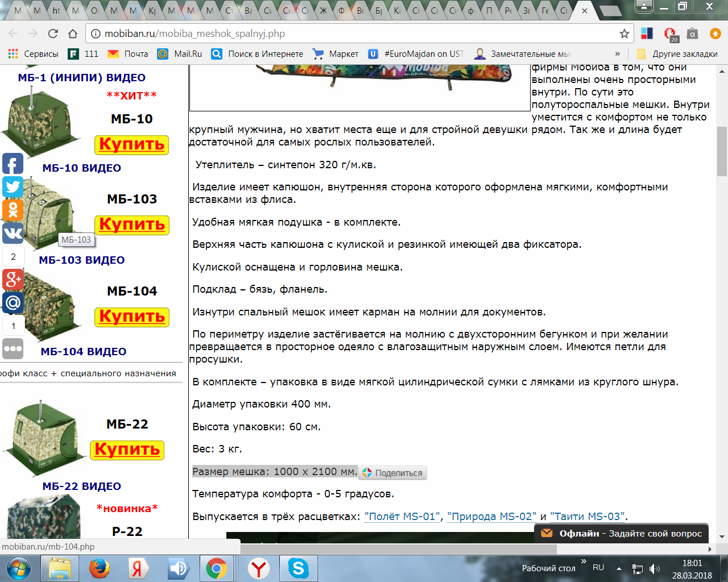The width and height of the screenshot is (728, 582).
Task: Open Другие закладки bookmarks folder
Action: [677, 54]
